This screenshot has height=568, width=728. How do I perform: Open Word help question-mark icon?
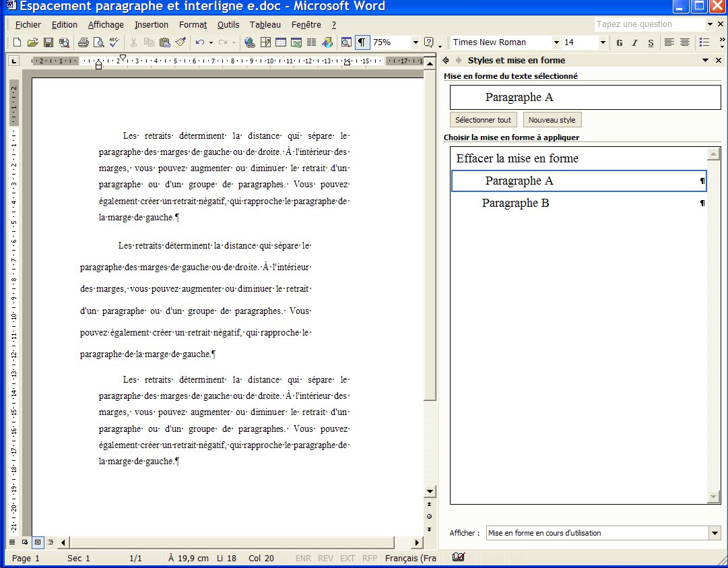pyautogui.click(x=429, y=42)
